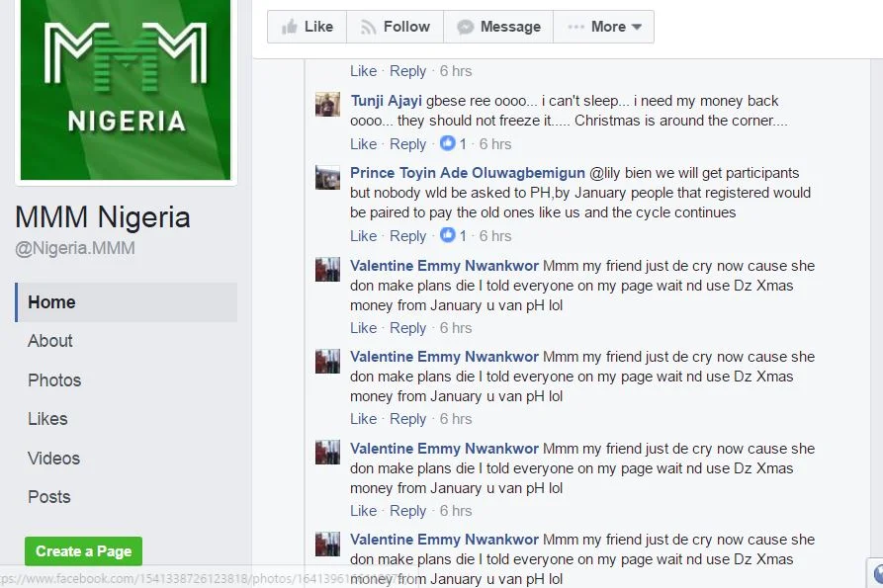The width and height of the screenshot is (883, 588).
Task: Follow the MMM Nigeria page
Action: tap(395, 27)
